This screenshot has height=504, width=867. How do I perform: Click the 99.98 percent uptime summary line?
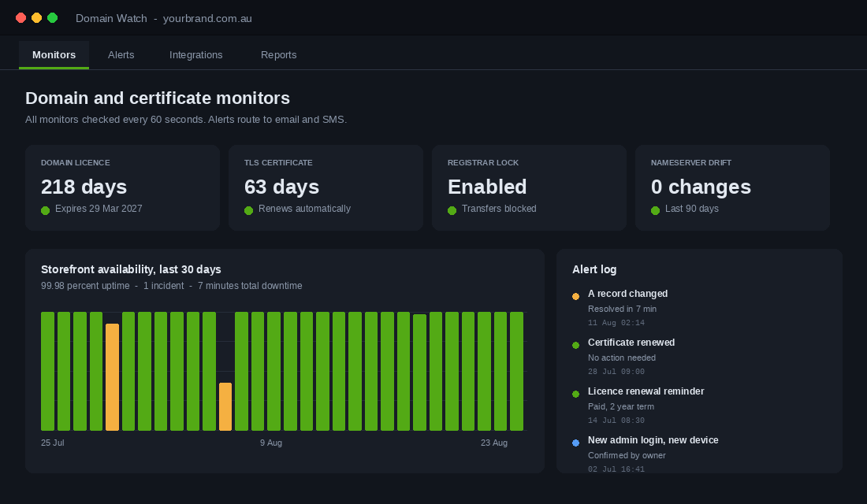click(x=171, y=286)
